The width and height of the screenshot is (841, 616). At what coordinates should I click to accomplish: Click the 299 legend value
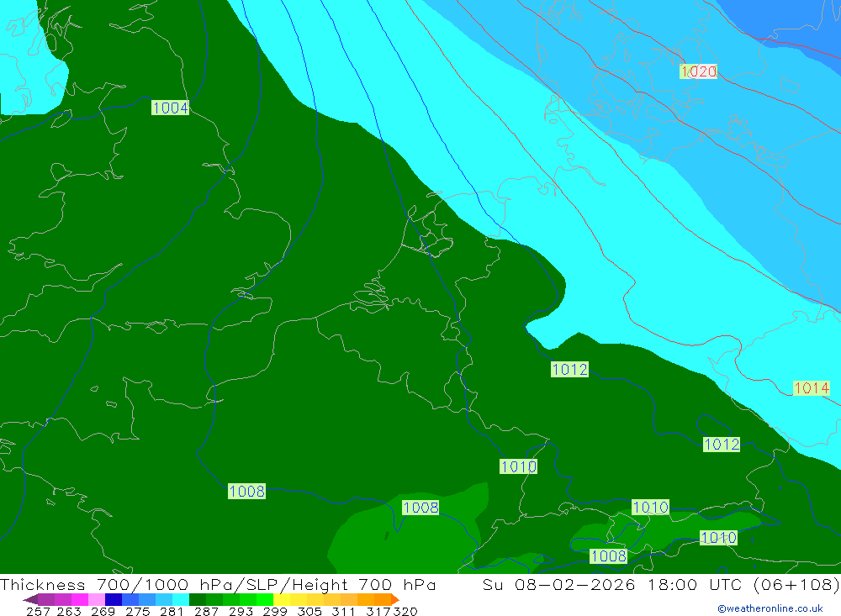pyautogui.click(x=275, y=611)
